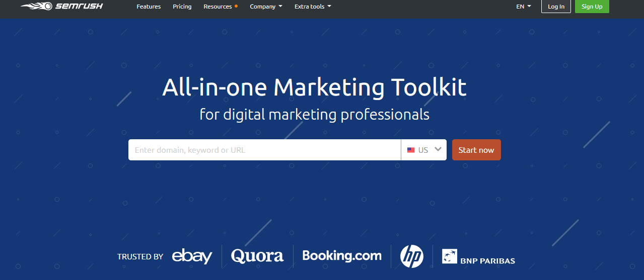Click the eBay logo
This screenshot has height=280, width=644.
[192, 256]
